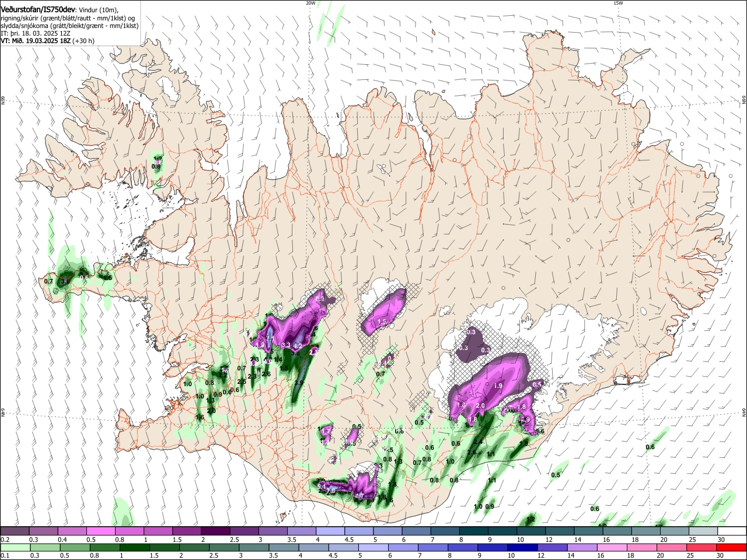
Task: Click the '5.1' value near the south coast
Action: (322, 485)
